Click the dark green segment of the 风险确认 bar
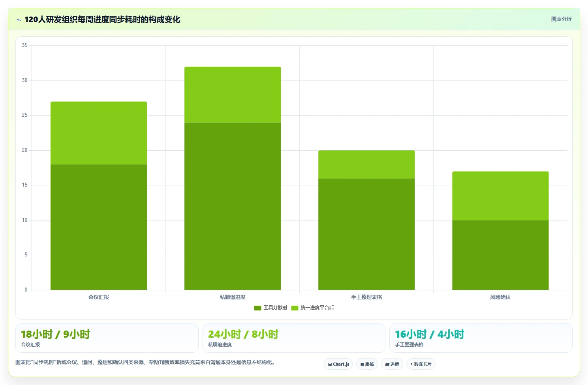 pos(500,255)
